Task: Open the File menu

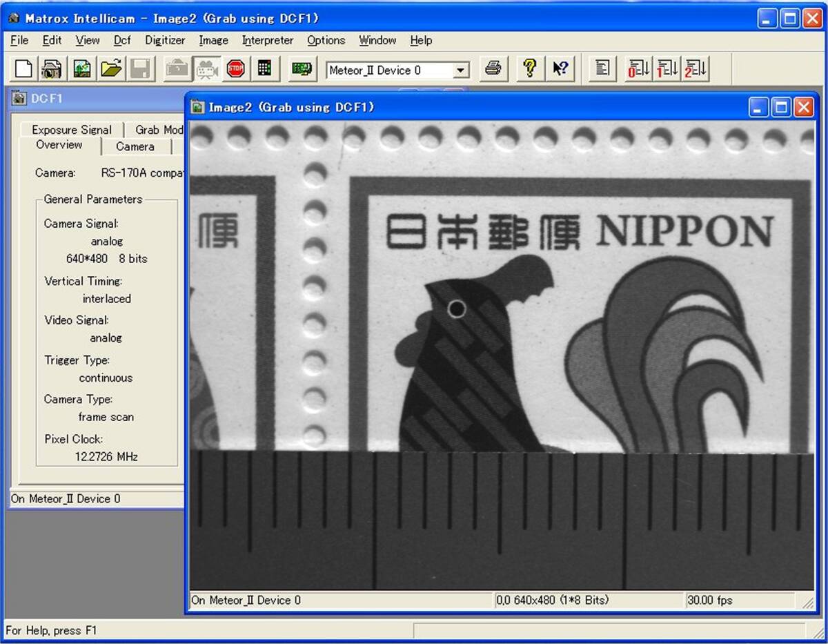Action: coord(20,40)
